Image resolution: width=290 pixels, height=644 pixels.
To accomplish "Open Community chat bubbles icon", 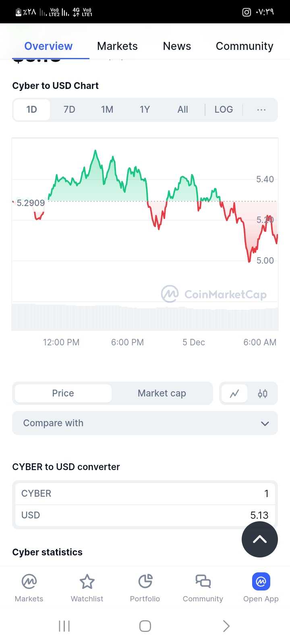I will [203, 582].
